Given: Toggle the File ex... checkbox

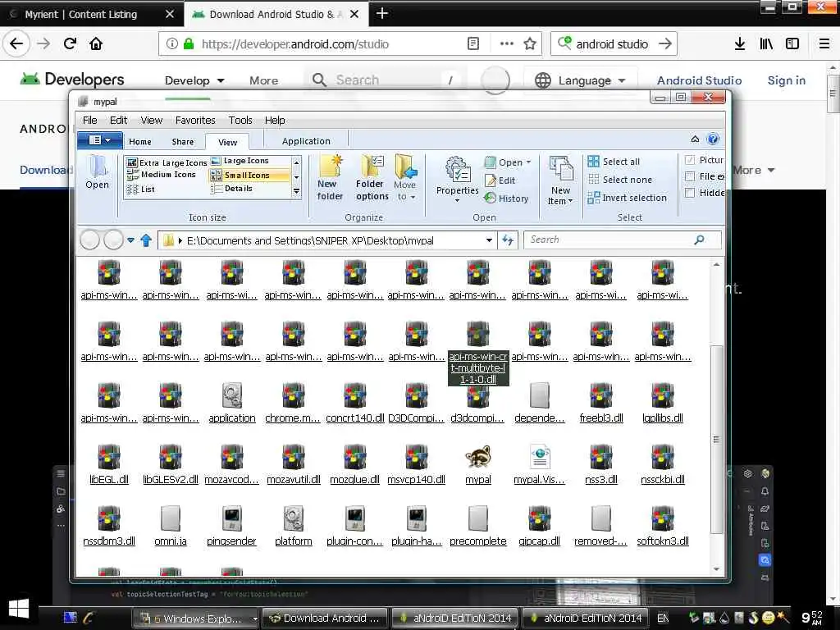Looking at the screenshot, I should pos(690,176).
